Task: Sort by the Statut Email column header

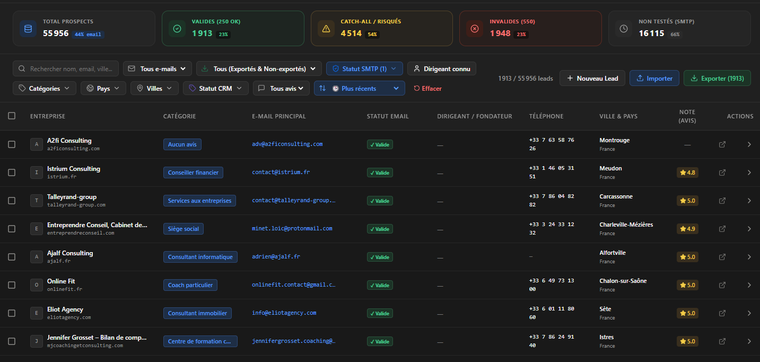Action: point(388,116)
